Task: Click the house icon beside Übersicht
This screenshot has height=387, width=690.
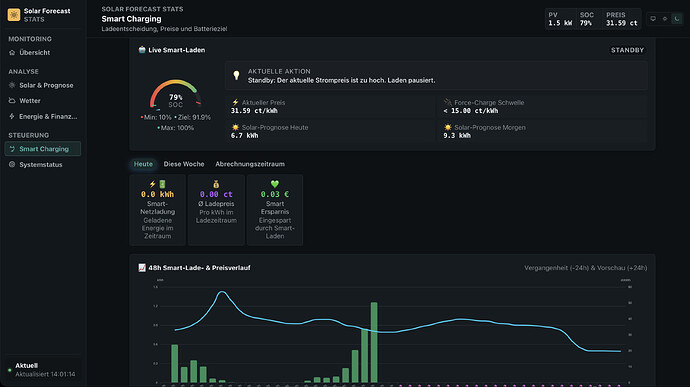Action: 12,52
